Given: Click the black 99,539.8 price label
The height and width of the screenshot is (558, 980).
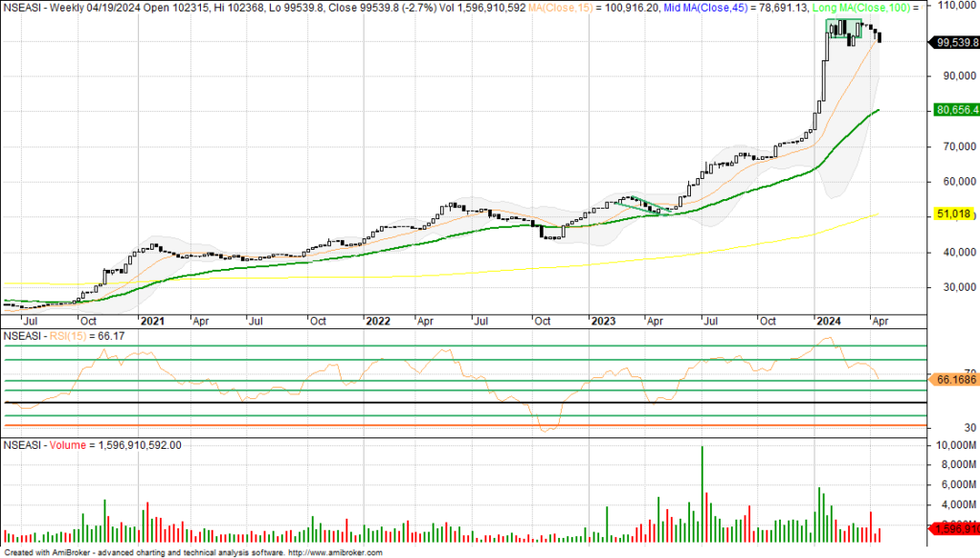Looking at the screenshot, I should (x=953, y=42).
